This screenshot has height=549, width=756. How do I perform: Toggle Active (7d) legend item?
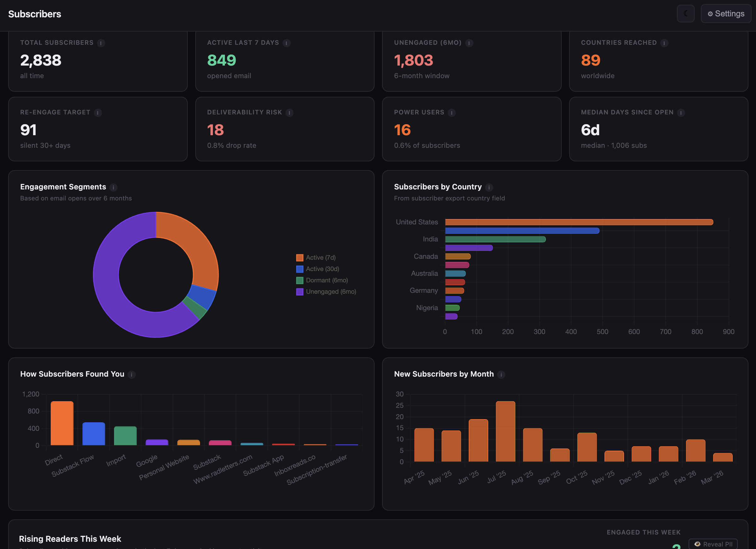pyautogui.click(x=320, y=257)
